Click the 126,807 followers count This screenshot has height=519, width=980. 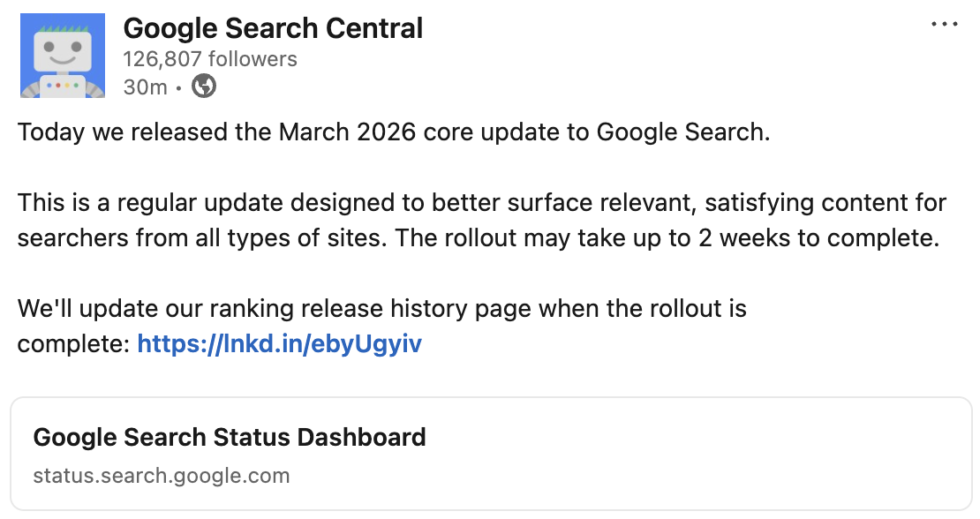pyautogui.click(x=210, y=58)
